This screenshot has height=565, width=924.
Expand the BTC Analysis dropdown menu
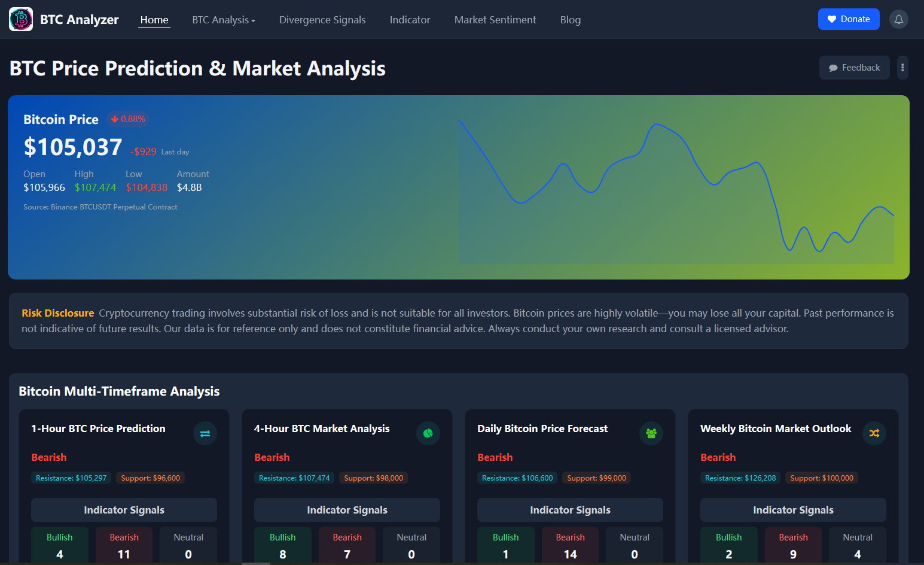pyautogui.click(x=224, y=20)
